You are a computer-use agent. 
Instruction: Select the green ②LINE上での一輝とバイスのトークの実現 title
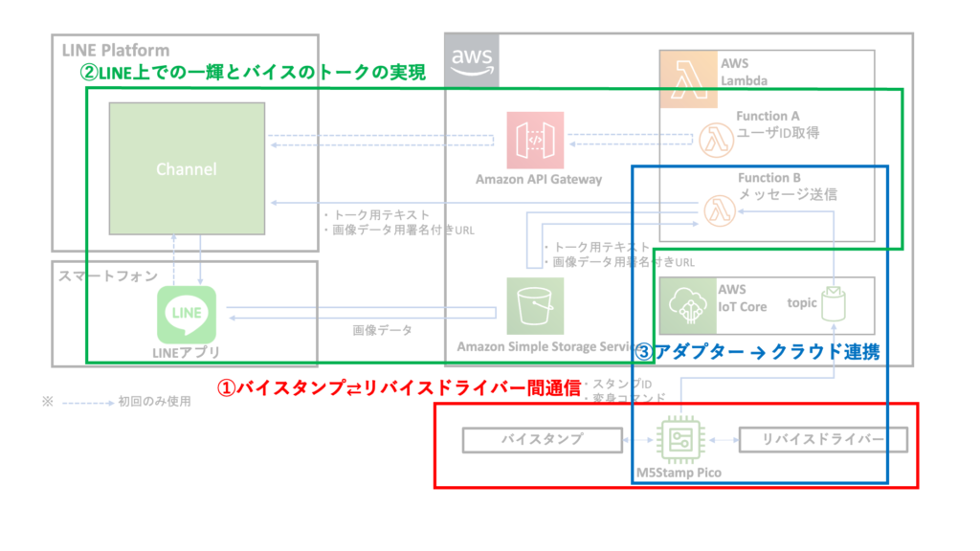(252, 73)
